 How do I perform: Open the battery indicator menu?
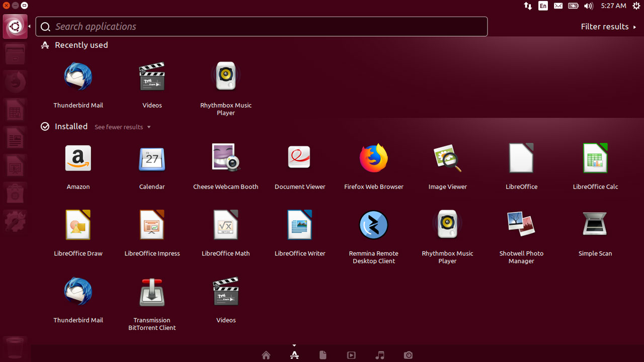(x=573, y=6)
